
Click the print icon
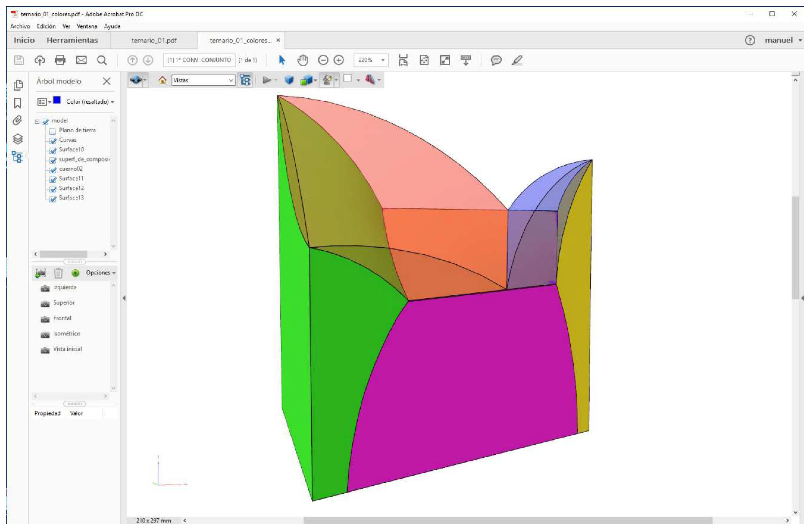(x=60, y=60)
